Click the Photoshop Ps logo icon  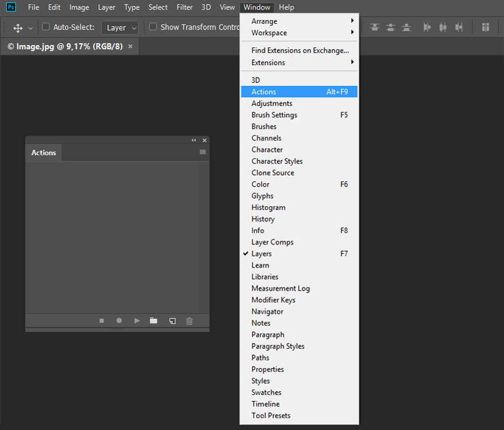point(11,7)
